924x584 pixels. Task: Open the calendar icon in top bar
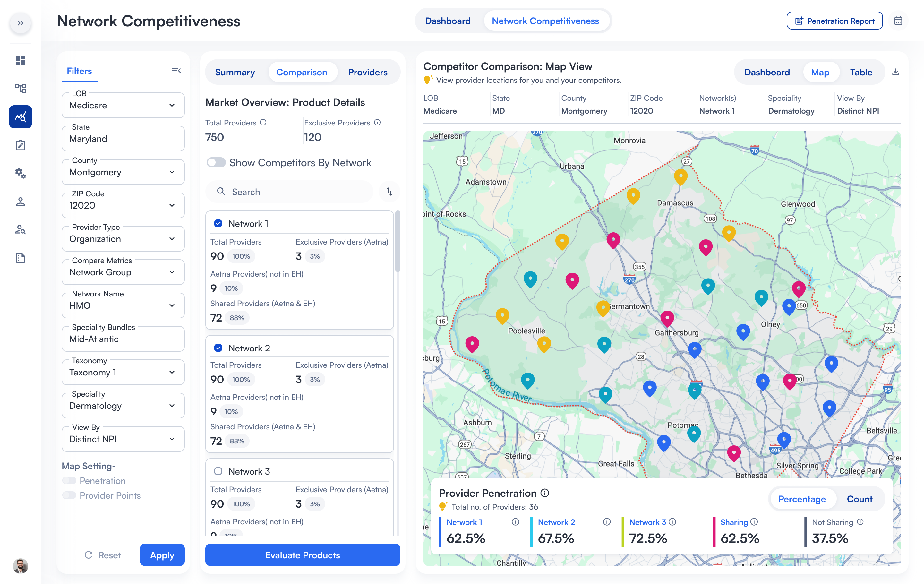(898, 21)
